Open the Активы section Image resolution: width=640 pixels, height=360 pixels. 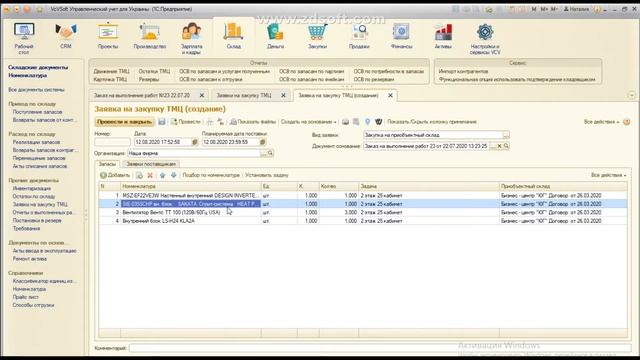pos(443,36)
